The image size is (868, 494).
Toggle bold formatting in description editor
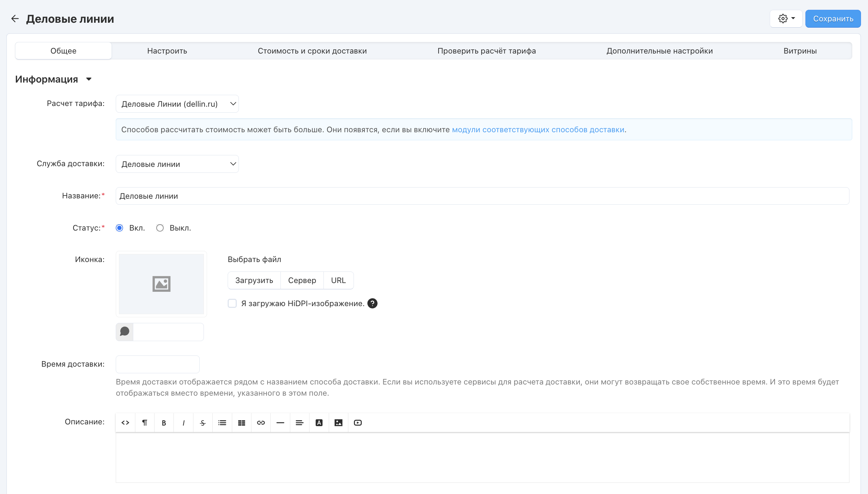164,423
